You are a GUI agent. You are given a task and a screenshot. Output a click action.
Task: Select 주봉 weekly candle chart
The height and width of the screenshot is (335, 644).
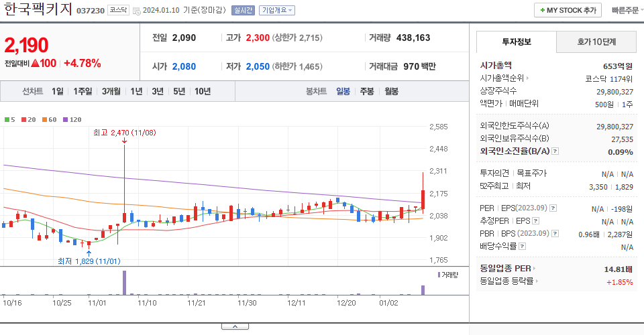click(367, 91)
